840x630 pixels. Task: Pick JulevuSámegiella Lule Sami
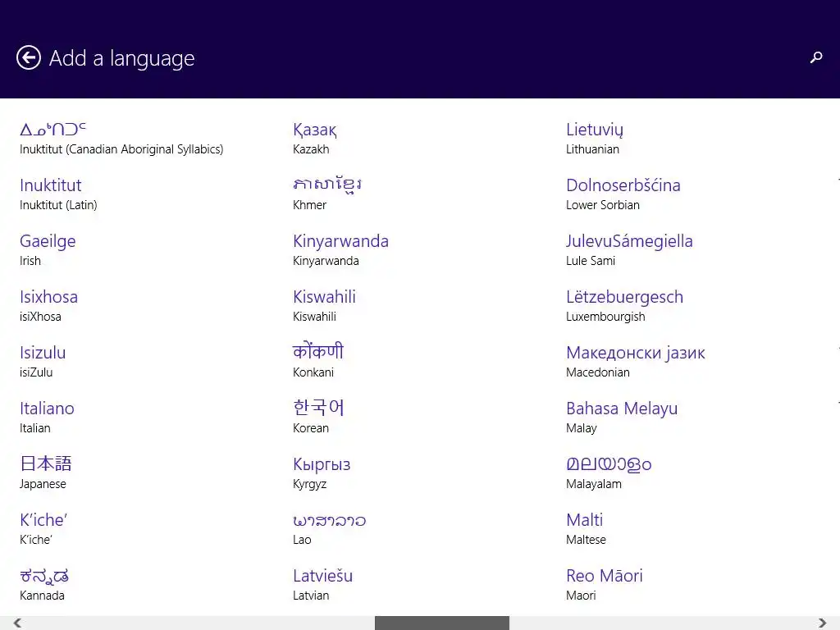629,250
